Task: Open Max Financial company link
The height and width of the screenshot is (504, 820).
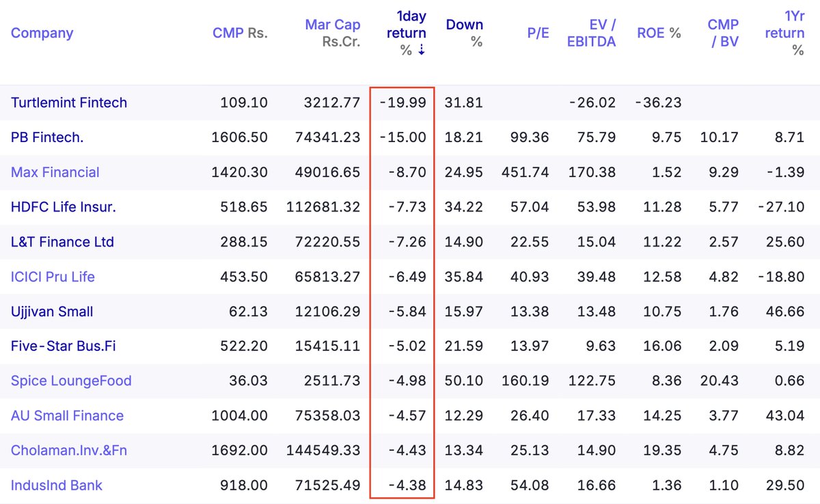Action: pos(55,172)
